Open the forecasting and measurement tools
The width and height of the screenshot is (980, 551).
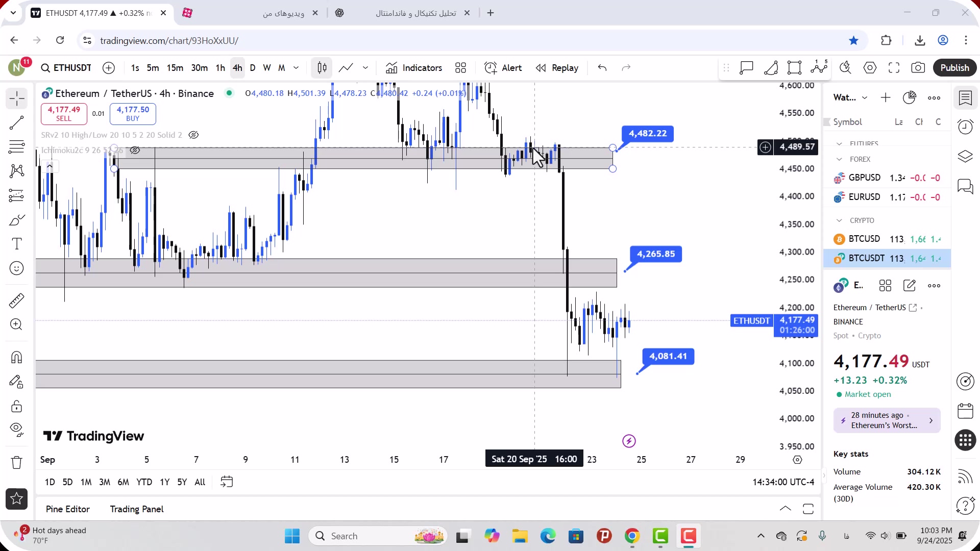16,195
